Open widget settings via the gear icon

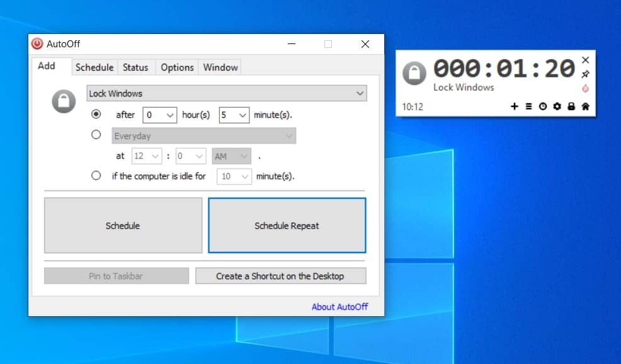click(557, 106)
